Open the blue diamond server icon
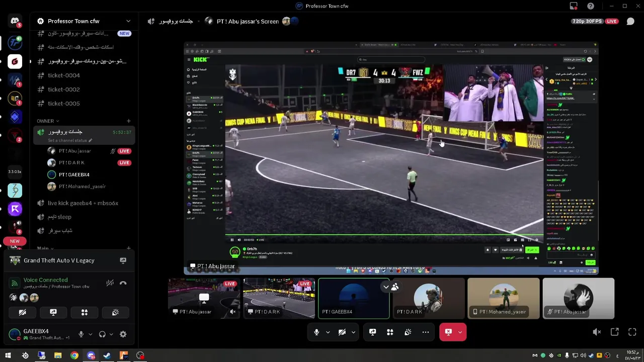Image resolution: width=644 pixels, height=362 pixels. (x=15, y=117)
